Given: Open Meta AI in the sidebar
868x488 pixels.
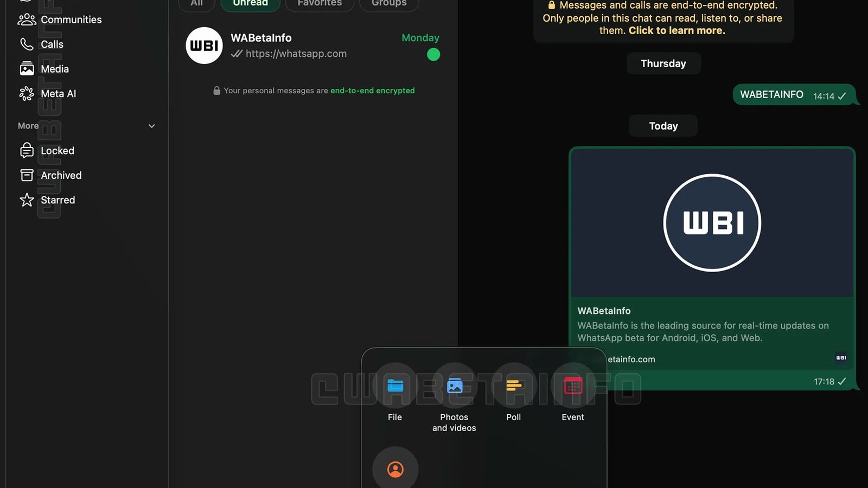Looking at the screenshot, I should click(47, 94).
